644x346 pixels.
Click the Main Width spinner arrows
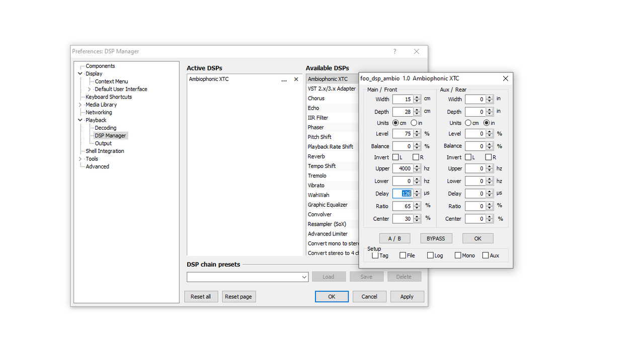pos(417,100)
